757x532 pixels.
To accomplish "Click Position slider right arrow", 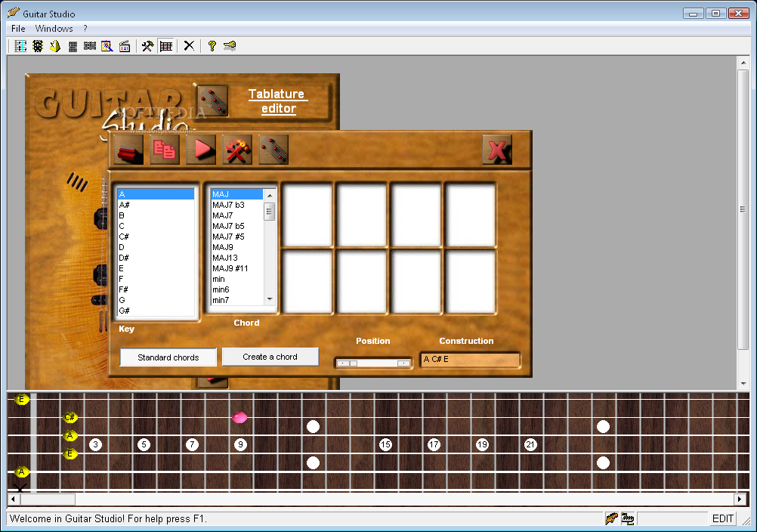I will (403, 363).
